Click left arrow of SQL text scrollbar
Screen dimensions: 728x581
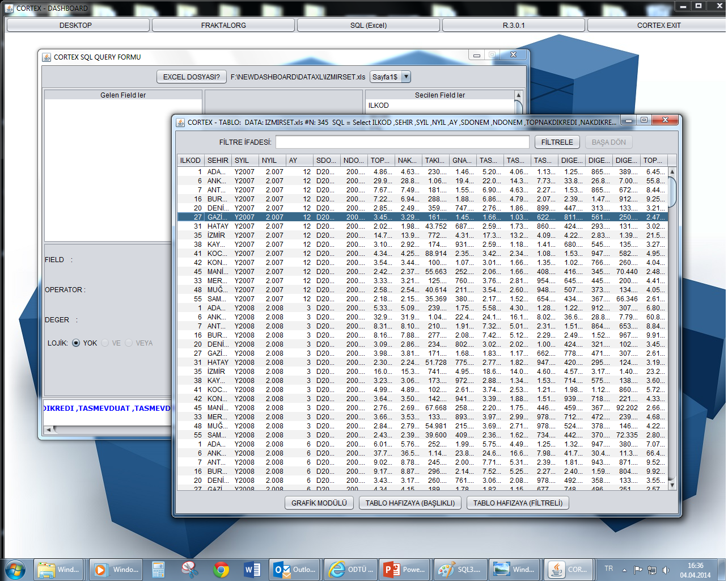pyautogui.click(x=49, y=430)
